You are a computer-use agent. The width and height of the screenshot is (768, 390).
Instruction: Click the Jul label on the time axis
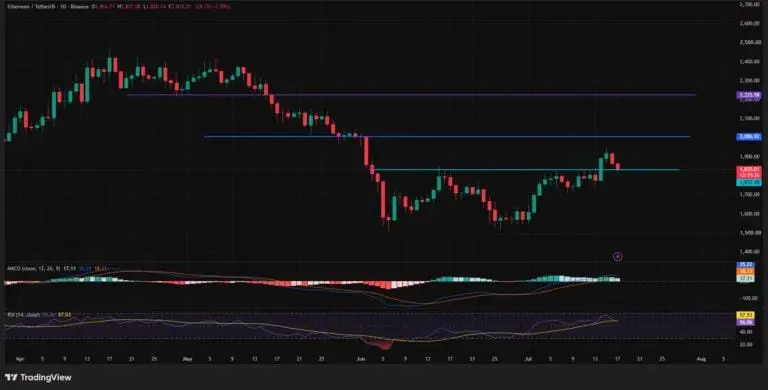(528, 359)
